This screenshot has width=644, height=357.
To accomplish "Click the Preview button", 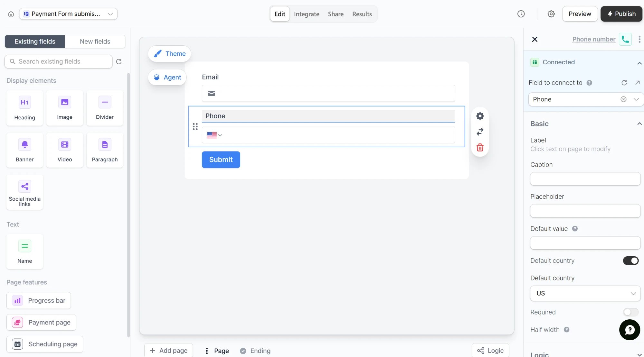I will [x=580, y=14].
